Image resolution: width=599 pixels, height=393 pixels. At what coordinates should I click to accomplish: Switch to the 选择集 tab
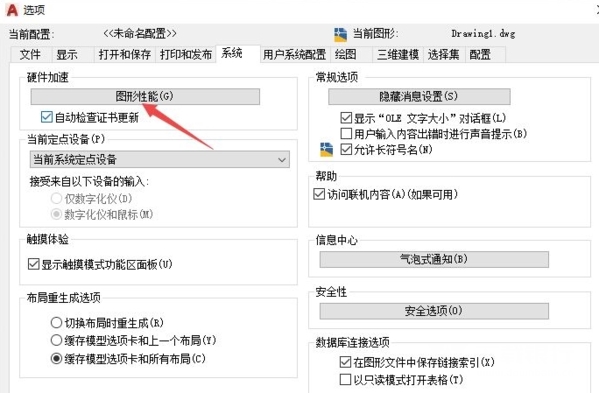[444, 55]
